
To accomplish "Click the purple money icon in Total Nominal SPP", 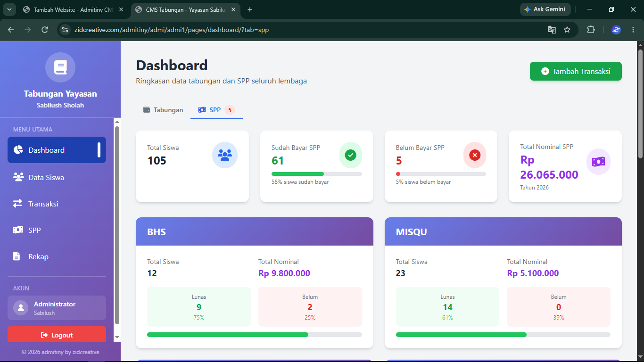I will [598, 162].
